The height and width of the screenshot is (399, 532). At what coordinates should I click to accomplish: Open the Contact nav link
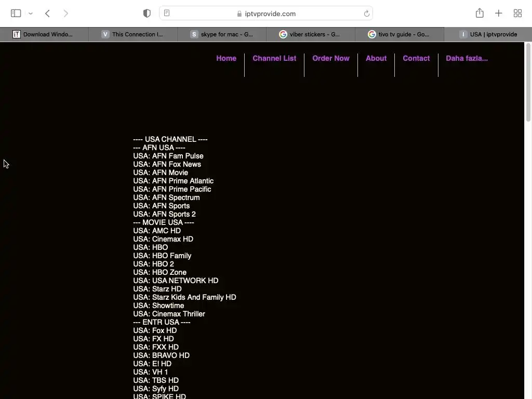tap(416, 58)
